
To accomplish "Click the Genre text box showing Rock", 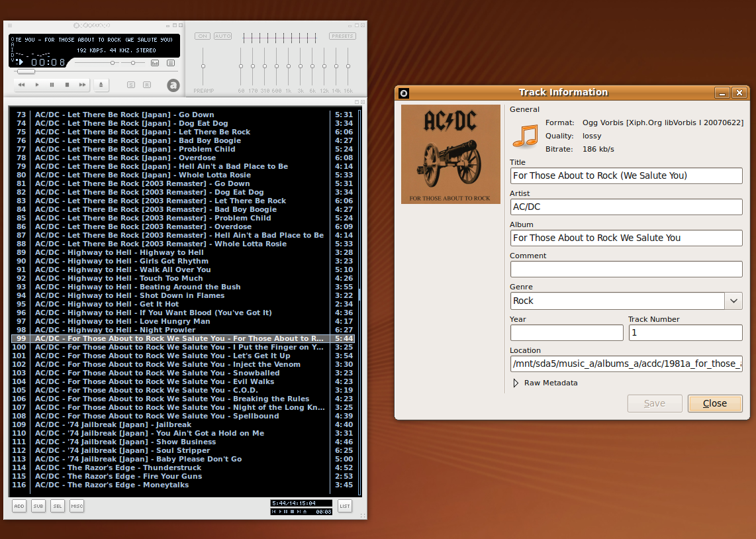I will [617, 301].
